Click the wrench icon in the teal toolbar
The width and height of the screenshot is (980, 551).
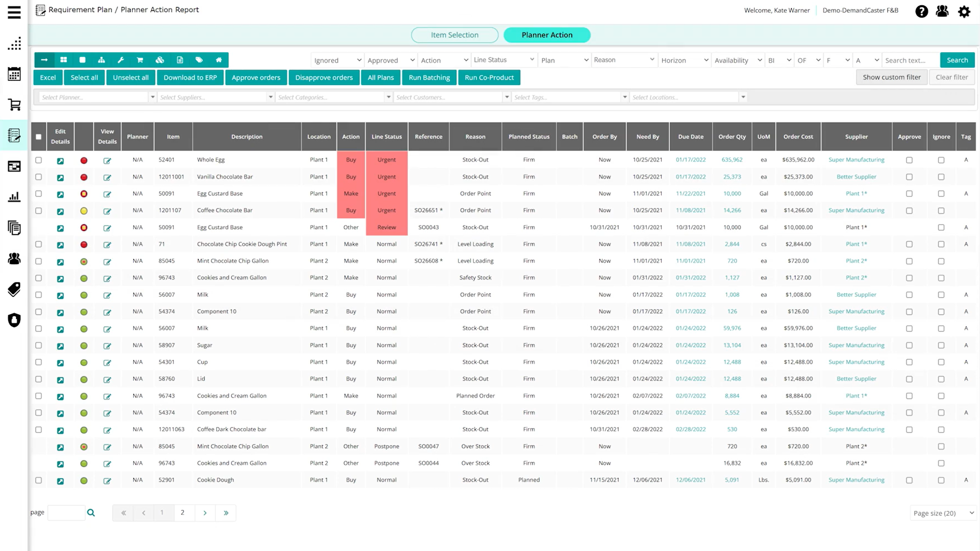121,60
